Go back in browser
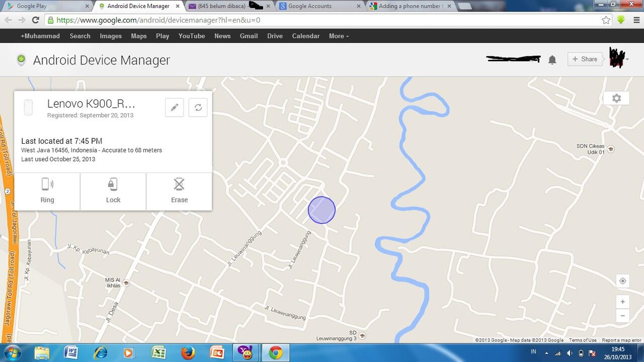Viewport: 644px width, 362px height. coord(8,20)
